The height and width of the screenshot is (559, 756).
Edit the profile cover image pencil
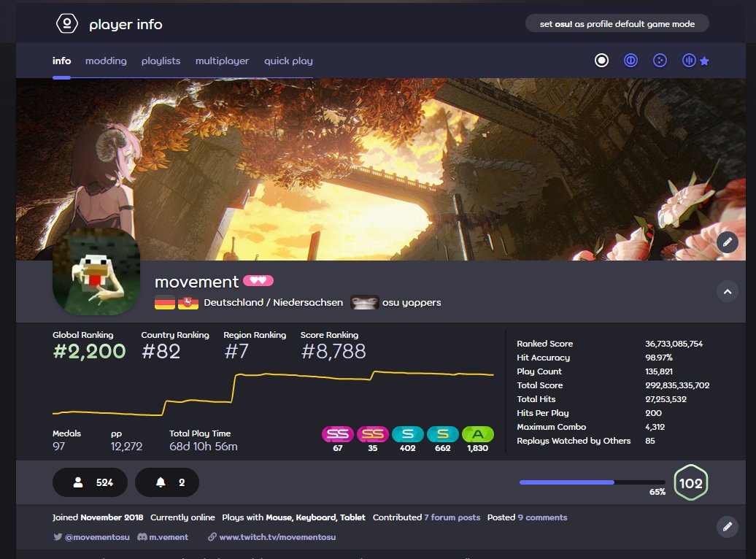tap(727, 242)
